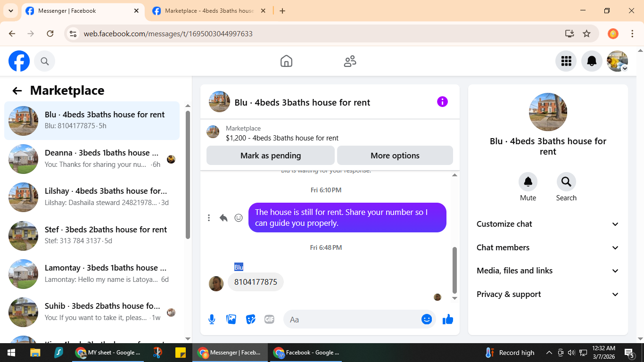
Task: Select the 8104177875 message bubble
Action: tap(256, 282)
